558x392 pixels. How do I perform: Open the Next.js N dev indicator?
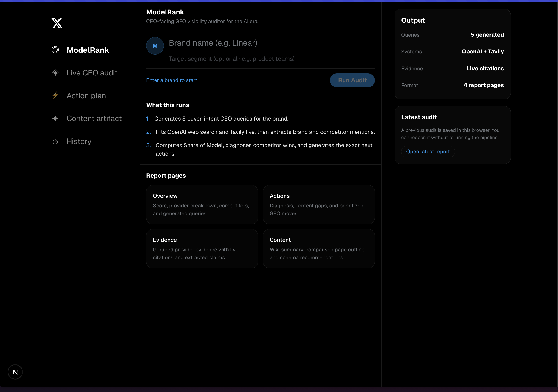point(15,372)
